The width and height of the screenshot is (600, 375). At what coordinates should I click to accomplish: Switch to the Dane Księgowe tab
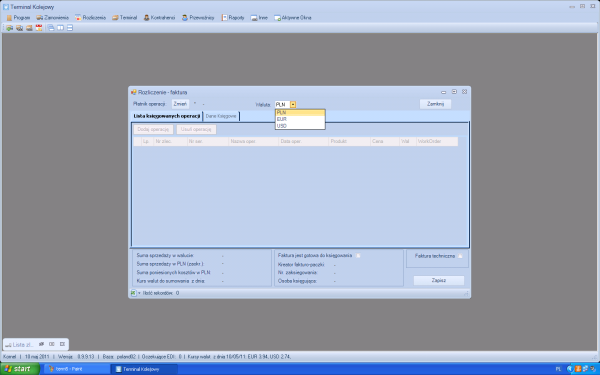click(x=221, y=116)
